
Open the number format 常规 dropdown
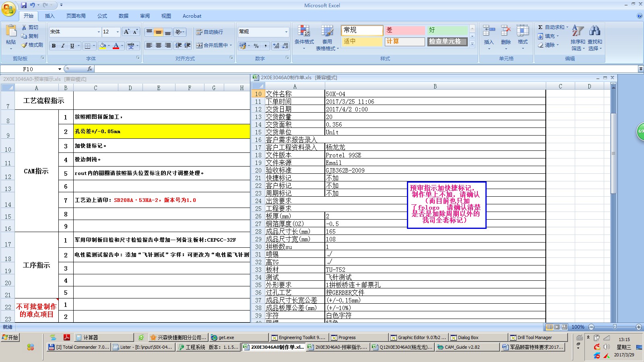coord(286,32)
